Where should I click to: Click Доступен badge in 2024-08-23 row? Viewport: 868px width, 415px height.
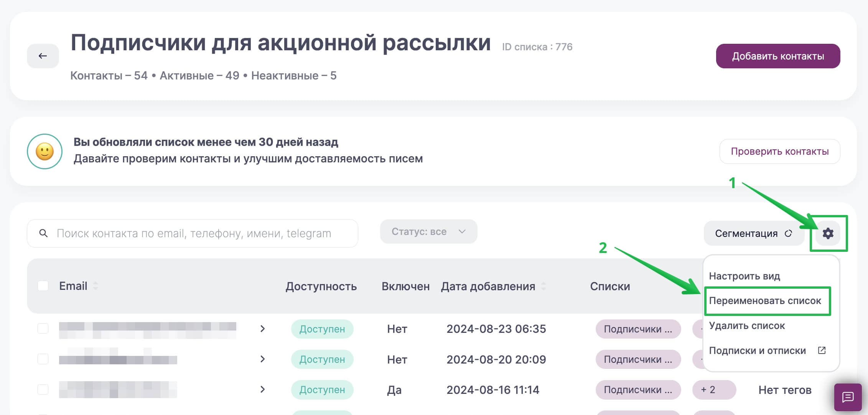coord(322,329)
